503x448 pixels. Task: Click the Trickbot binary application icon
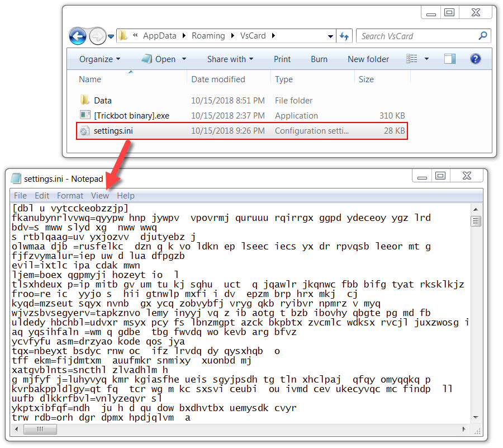85,115
